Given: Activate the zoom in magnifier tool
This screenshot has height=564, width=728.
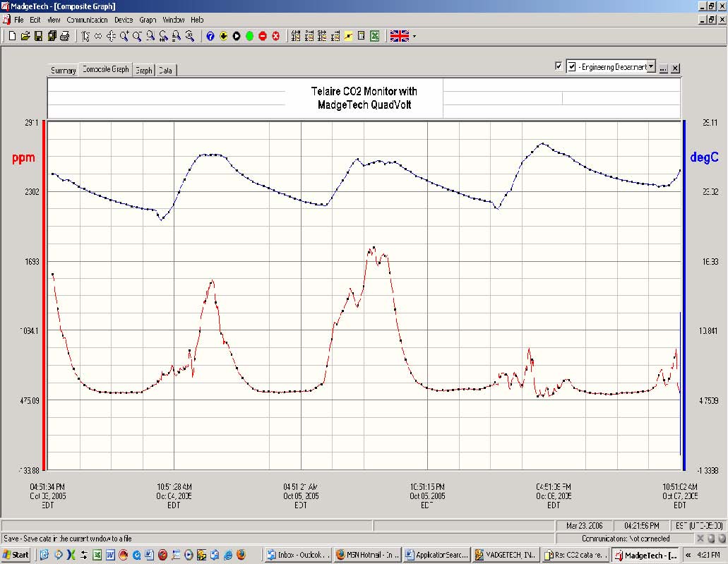Looking at the screenshot, I should (124, 36).
